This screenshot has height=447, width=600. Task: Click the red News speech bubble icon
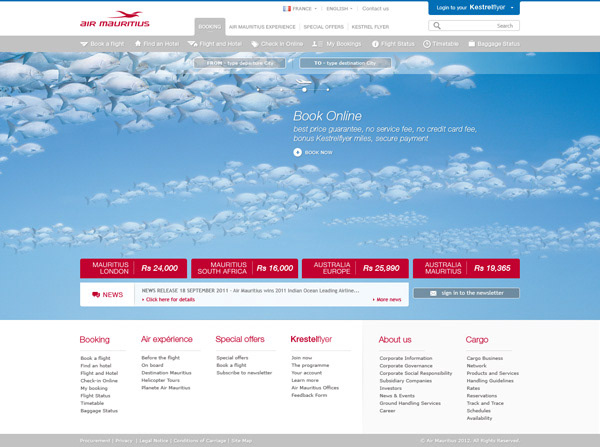[96, 294]
